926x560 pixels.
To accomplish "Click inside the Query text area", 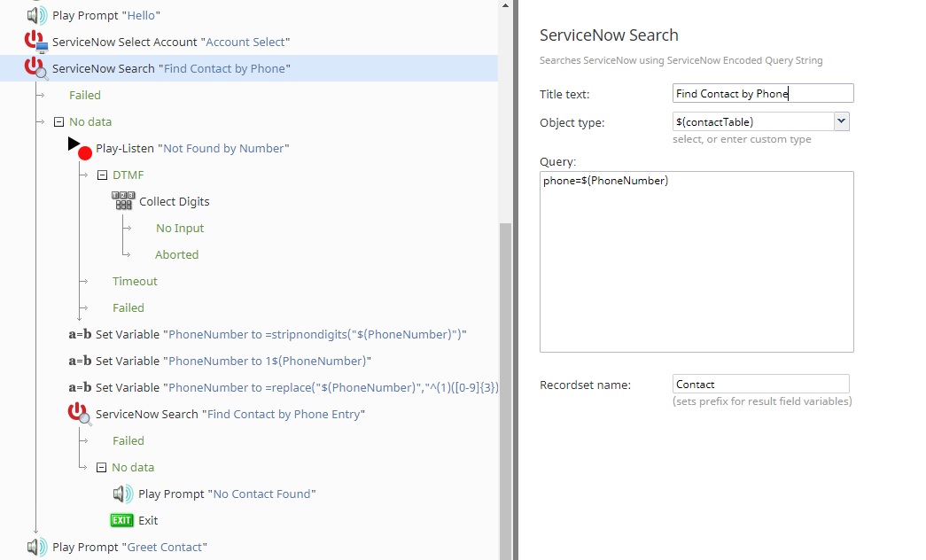I will [x=696, y=261].
